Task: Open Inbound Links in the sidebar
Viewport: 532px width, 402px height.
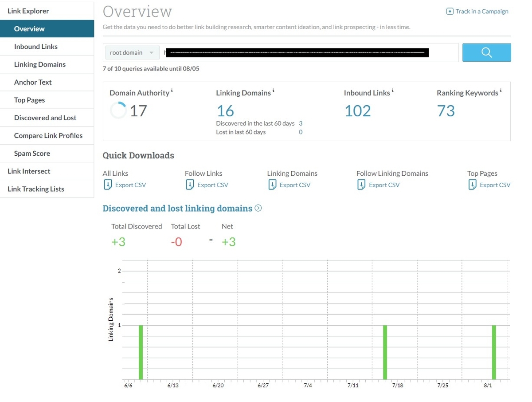Action: tap(47, 47)
